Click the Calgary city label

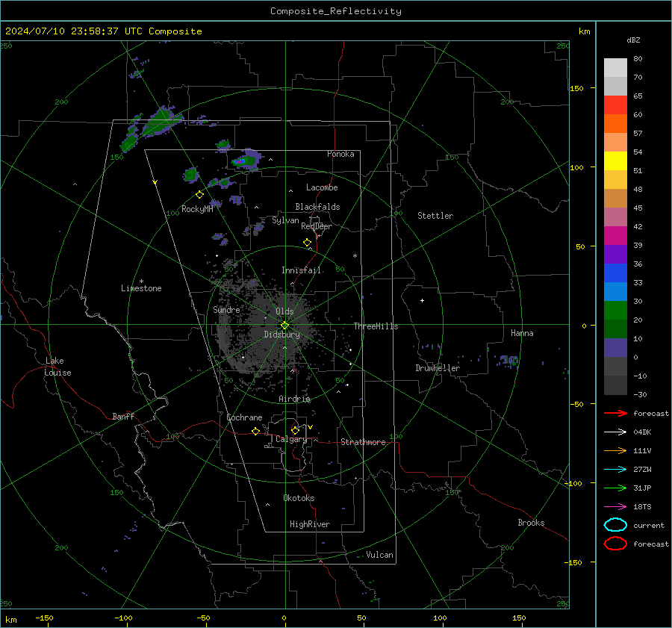click(x=291, y=439)
